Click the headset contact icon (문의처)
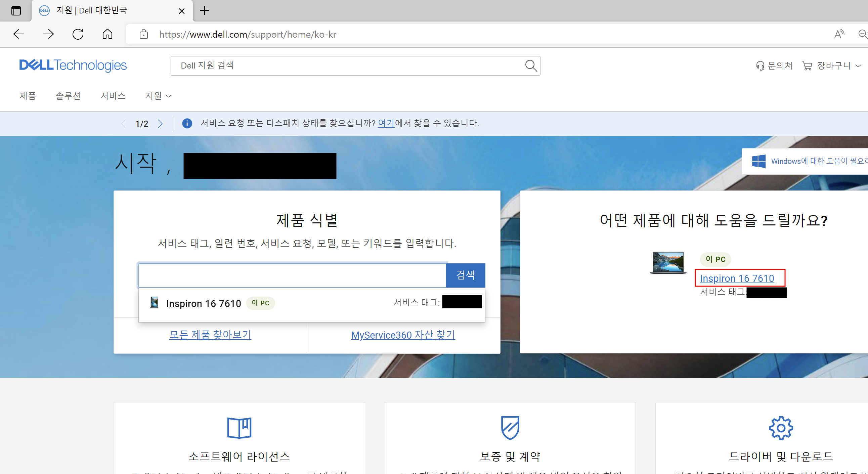868x474 pixels. click(x=760, y=66)
